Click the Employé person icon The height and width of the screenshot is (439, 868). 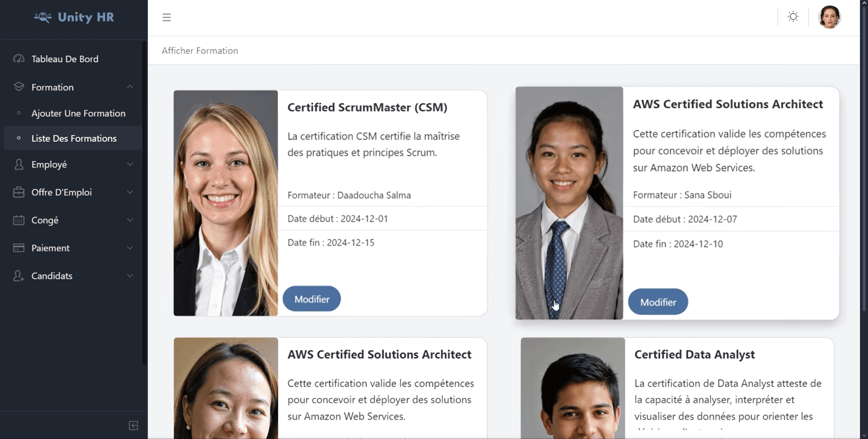(x=19, y=164)
